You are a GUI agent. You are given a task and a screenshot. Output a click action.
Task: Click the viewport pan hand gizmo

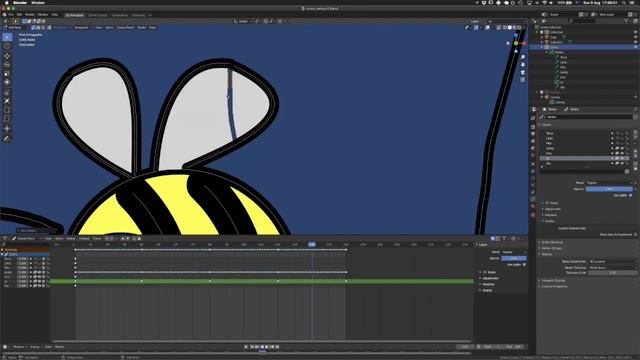[523, 65]
